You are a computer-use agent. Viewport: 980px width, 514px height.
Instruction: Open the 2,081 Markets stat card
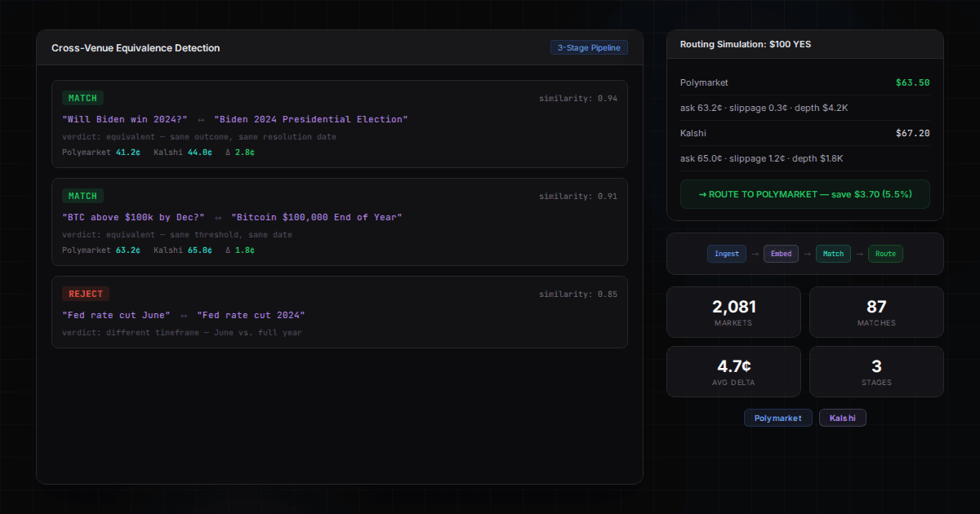coord(733,312)
